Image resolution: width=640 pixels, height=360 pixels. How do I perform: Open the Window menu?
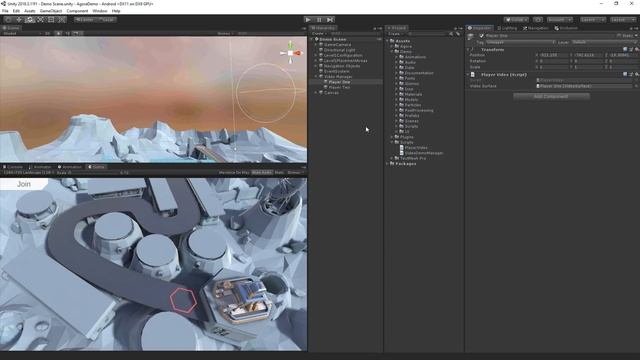[100, 11]
